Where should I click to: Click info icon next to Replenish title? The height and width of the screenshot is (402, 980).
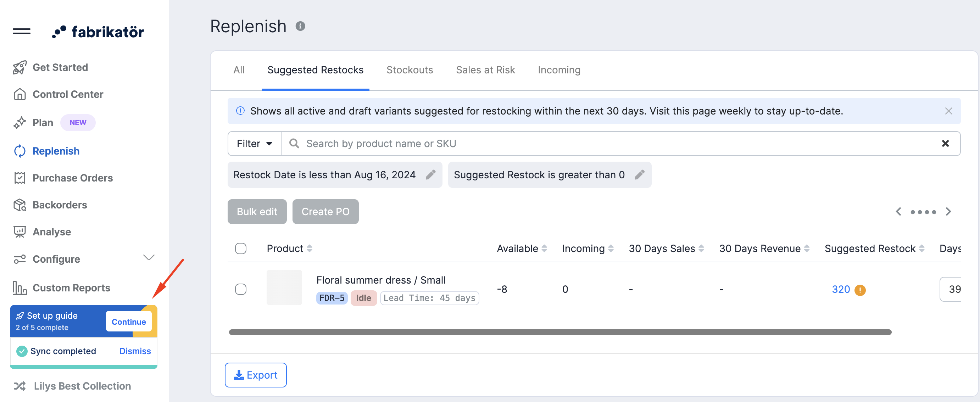coord(300,26)
